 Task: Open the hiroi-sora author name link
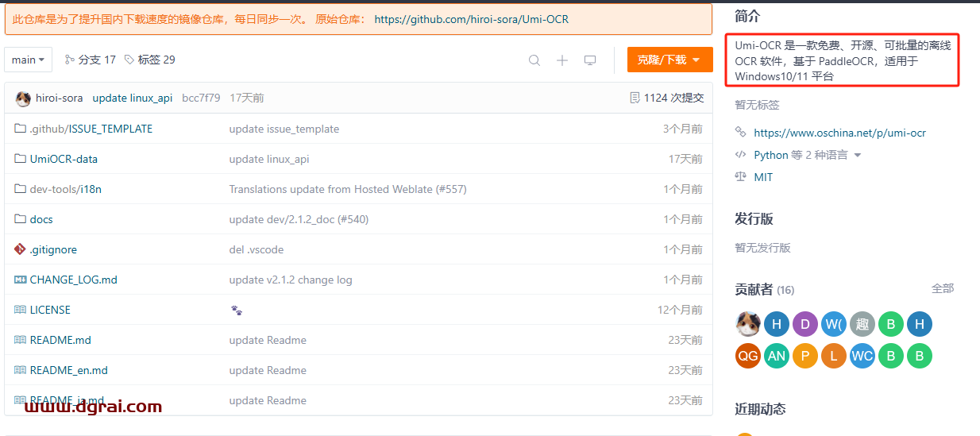[59, 98]
